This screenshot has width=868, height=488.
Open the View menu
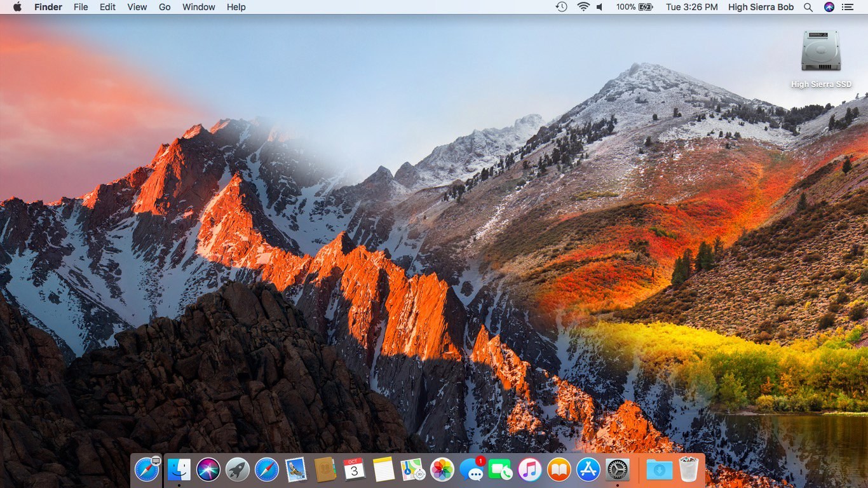tap(137, 7)
